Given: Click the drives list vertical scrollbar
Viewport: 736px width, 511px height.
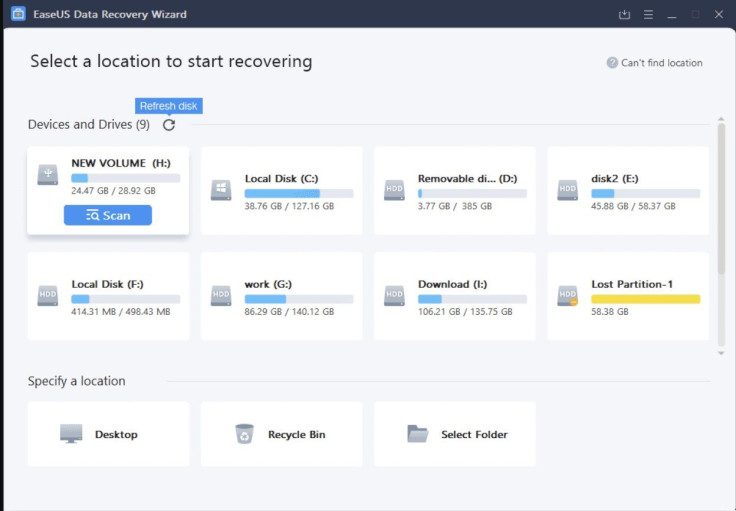Looking at the screenshot, I should coord(721,199).
